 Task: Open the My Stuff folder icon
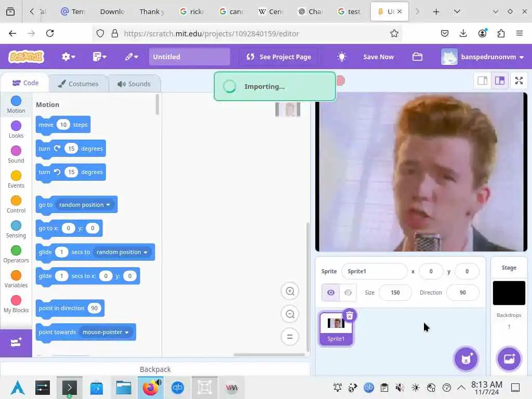tap(417, 57)
